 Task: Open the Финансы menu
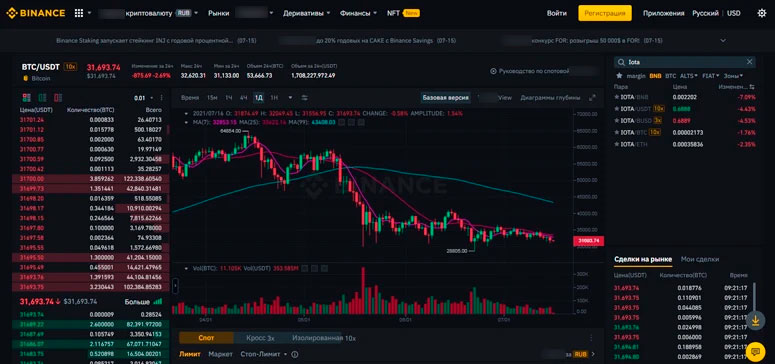[358, 13]
